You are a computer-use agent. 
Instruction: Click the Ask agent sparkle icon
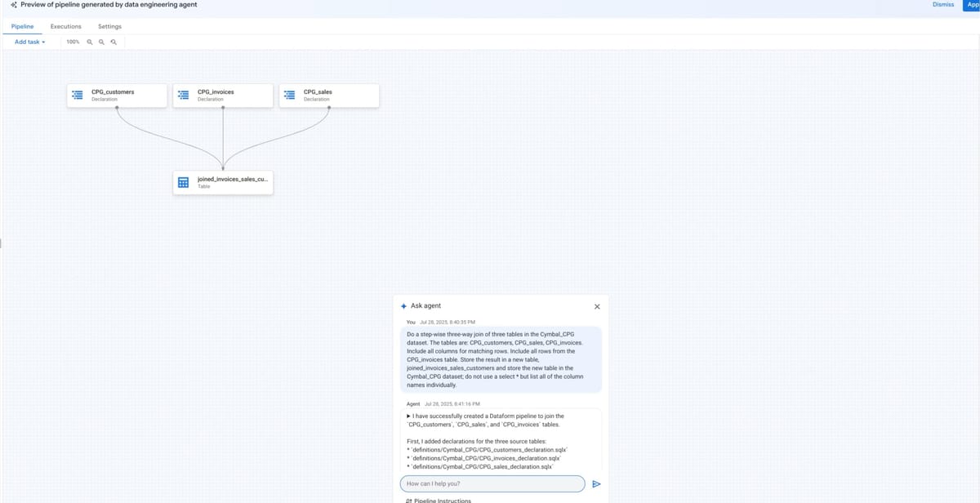click(403, 306)
